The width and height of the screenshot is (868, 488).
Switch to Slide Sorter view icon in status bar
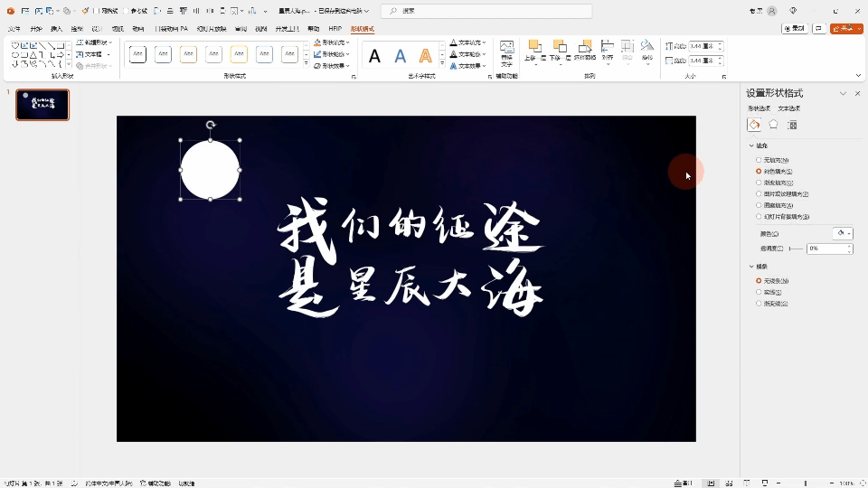click(x=729, y=483)
